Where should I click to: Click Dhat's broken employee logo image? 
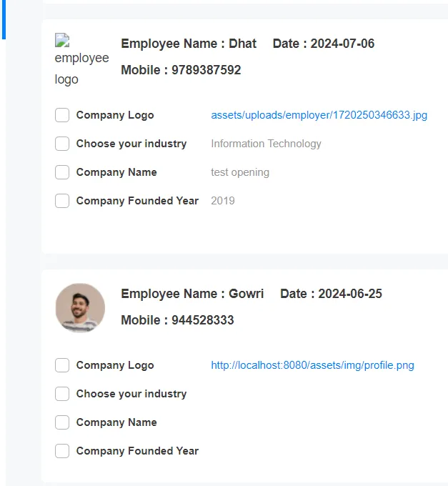pos(81,59)
